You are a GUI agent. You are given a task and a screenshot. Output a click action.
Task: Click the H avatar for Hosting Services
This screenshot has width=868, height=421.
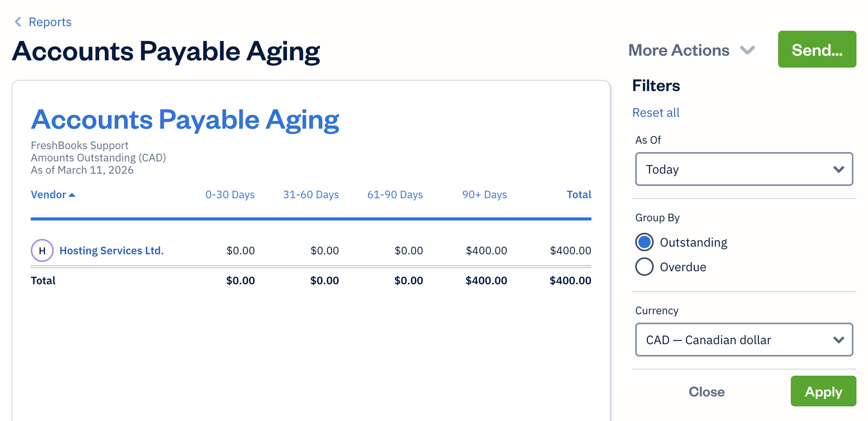42,250
